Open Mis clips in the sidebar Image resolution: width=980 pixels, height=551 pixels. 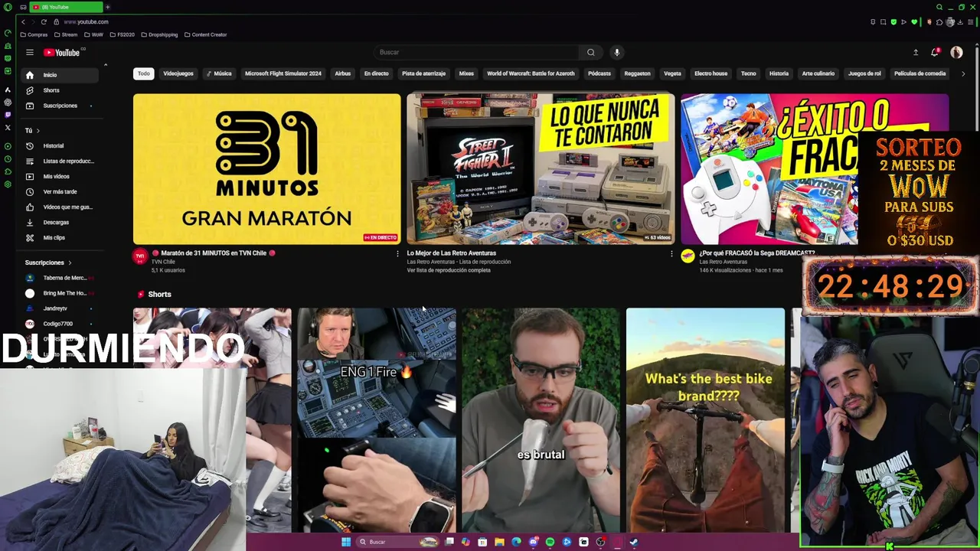pos(60,237)
